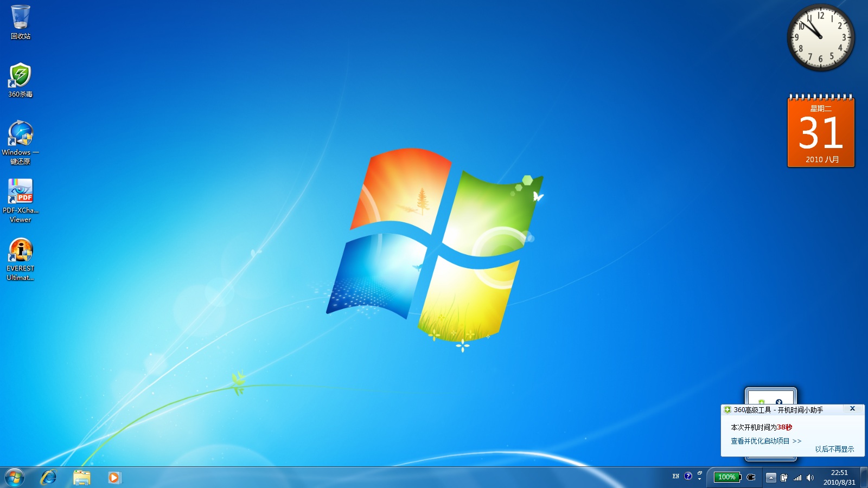Open the language bar help icon
Image resolution: width=868 pixels, height=488 pixels.
point(688,476)
